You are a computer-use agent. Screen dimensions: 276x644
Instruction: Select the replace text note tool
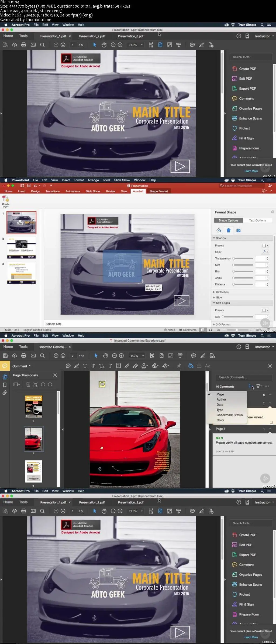point(102,366)
